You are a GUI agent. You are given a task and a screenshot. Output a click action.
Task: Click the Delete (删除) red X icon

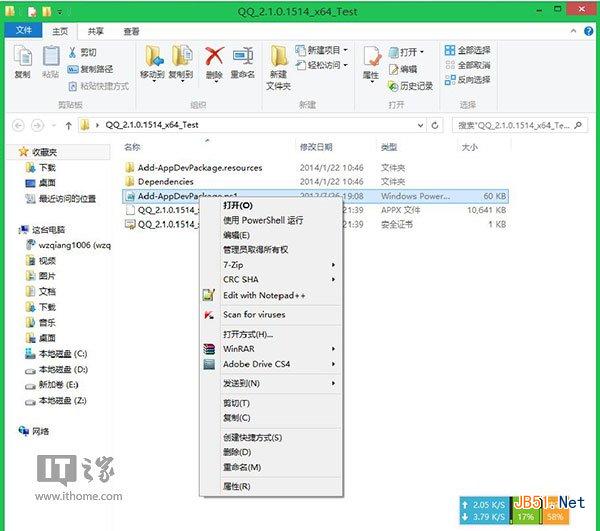point(214,56)
